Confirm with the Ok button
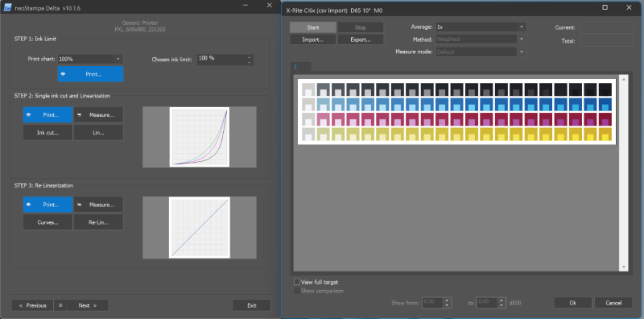This screenshot has width=644, height=319. 572,303
